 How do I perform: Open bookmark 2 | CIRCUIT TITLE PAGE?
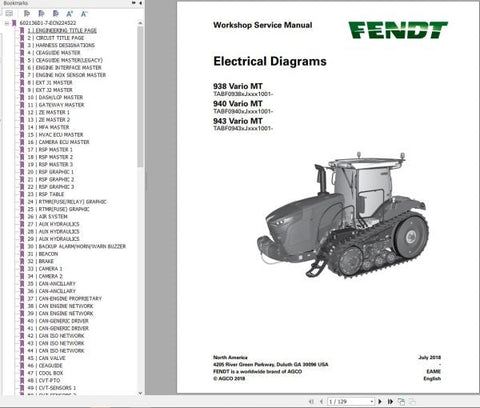coord(56,38)
